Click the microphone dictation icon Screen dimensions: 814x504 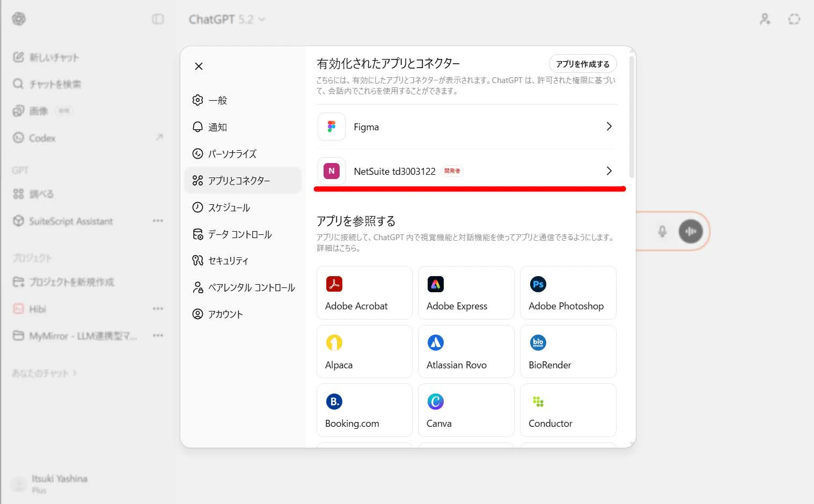click(662, 231)
